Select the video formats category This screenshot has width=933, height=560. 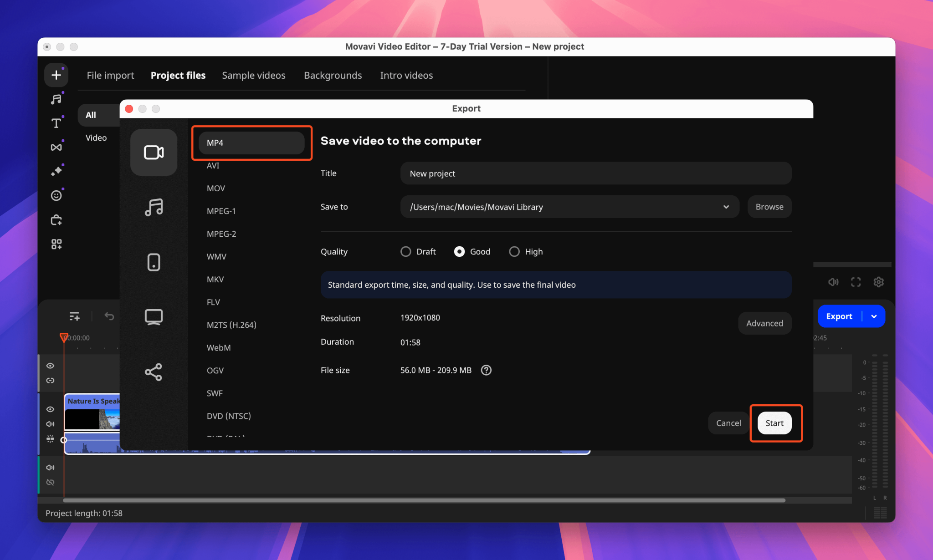(x=154, y=153)
